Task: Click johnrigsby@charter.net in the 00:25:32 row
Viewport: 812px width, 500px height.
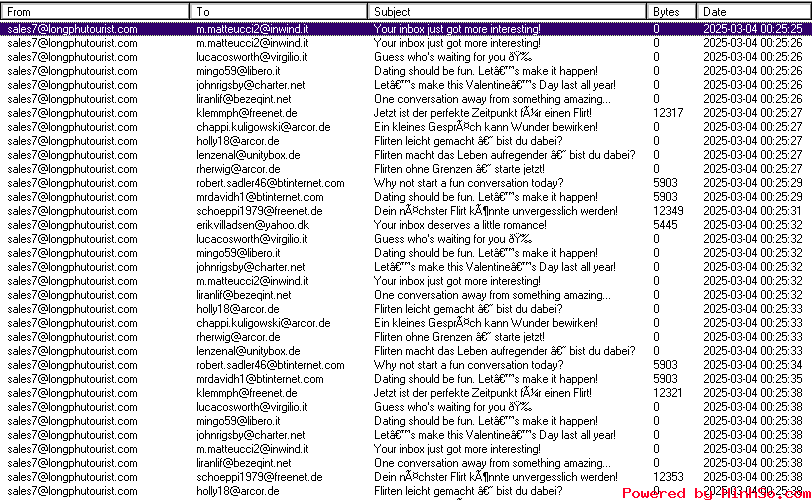Action: (x=251, y=267)
